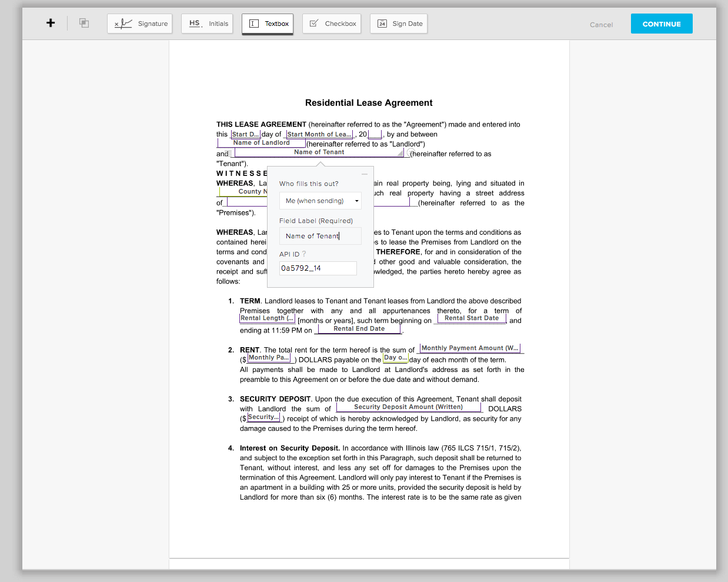Select the 'Rental Start Date' field

click(472, 318)
